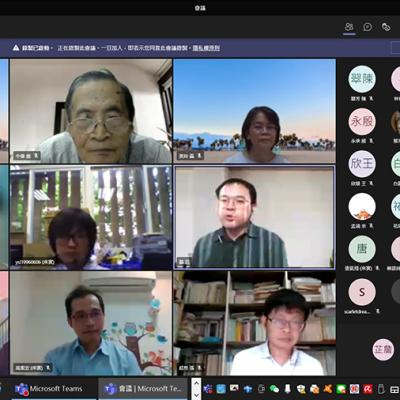This screenshot has height=400, width=400.
Task: Select video tile of man before bookshelves
Action: click(x=255, y=323)
